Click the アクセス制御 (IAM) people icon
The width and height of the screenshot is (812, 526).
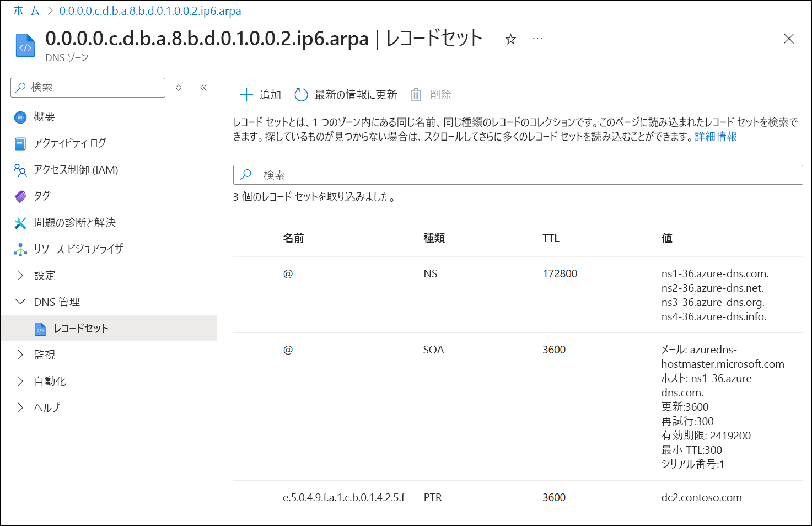pos(20,170)
